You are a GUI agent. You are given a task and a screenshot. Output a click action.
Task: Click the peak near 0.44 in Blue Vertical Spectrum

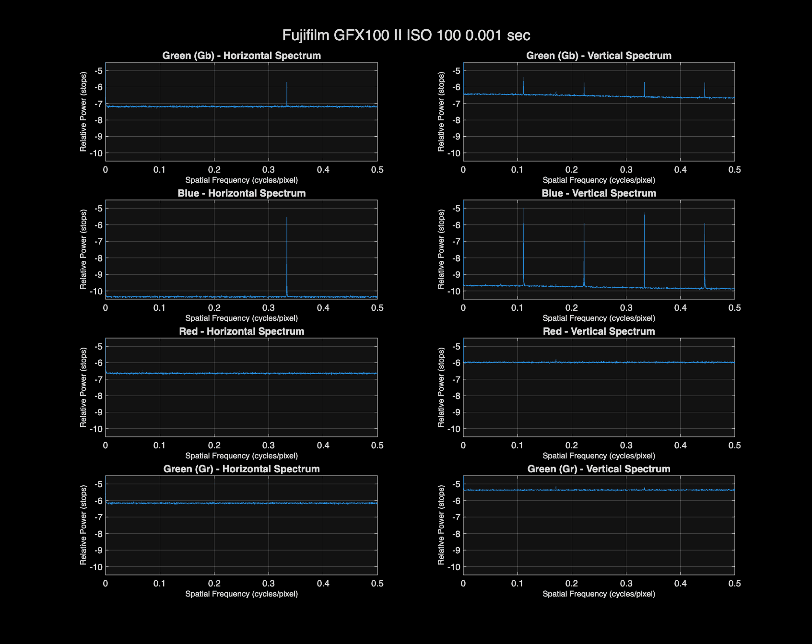pyautogui.click(x=705, y=256)
